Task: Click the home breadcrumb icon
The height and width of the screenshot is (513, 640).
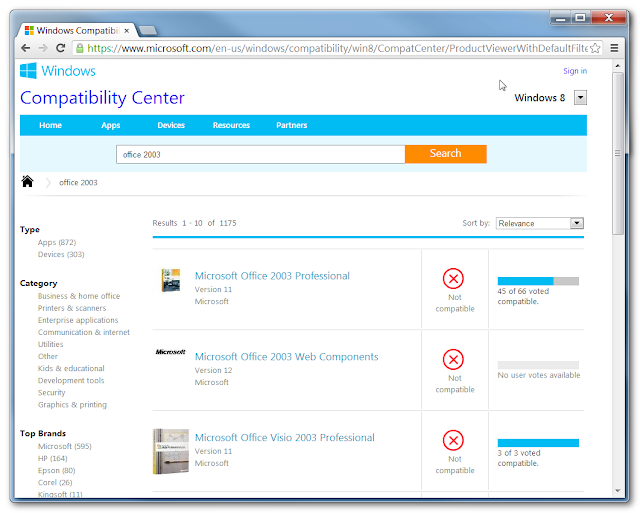Action: tap(27, 181)
